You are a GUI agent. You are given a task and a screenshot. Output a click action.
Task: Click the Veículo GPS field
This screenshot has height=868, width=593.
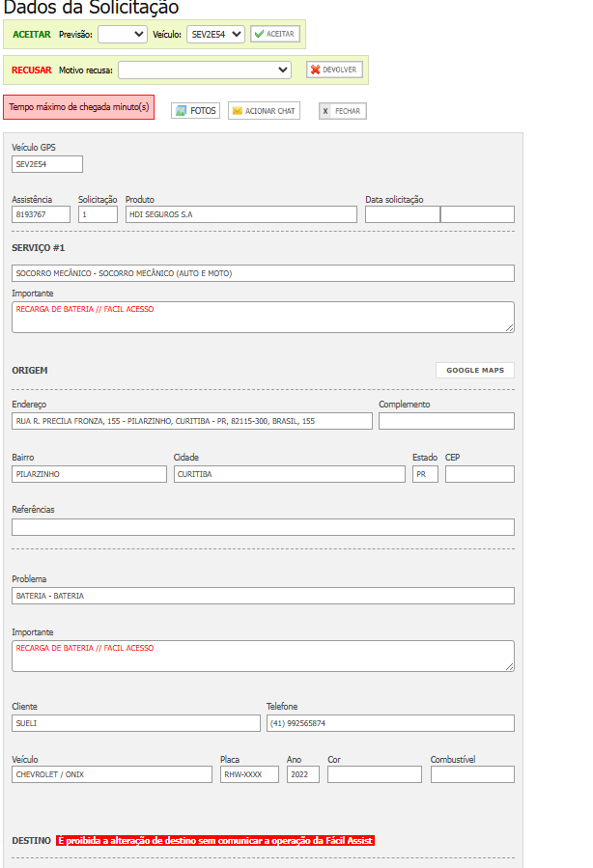pos(47,164)
